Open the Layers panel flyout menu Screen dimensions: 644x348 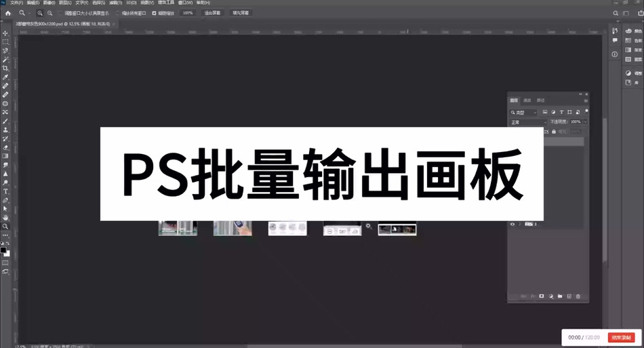[586, 100]
